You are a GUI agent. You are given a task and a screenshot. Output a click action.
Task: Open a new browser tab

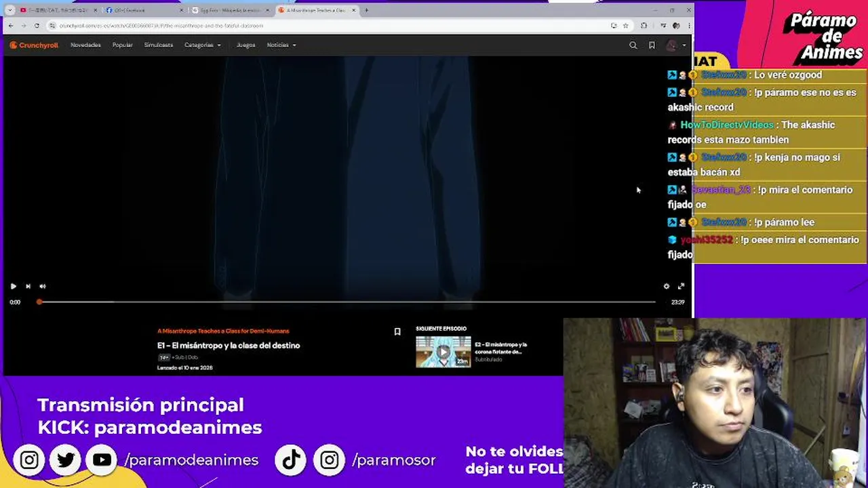(366, 10)
